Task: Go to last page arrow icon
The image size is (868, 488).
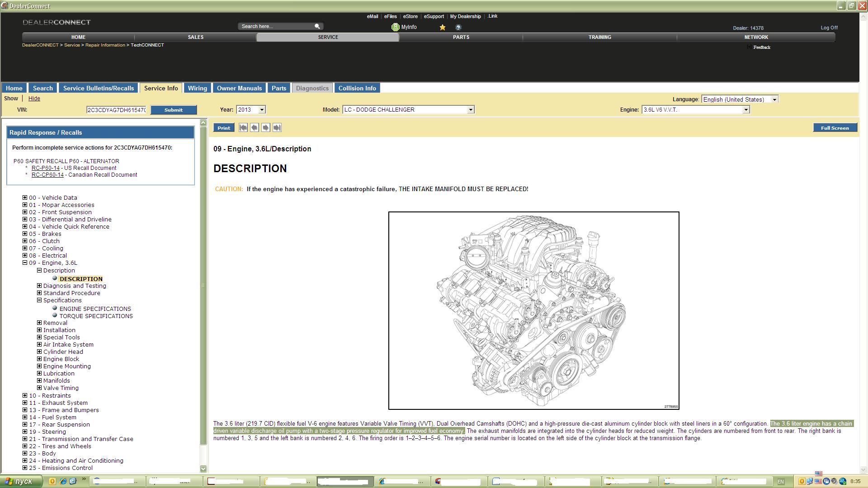Action: [277, 128]
